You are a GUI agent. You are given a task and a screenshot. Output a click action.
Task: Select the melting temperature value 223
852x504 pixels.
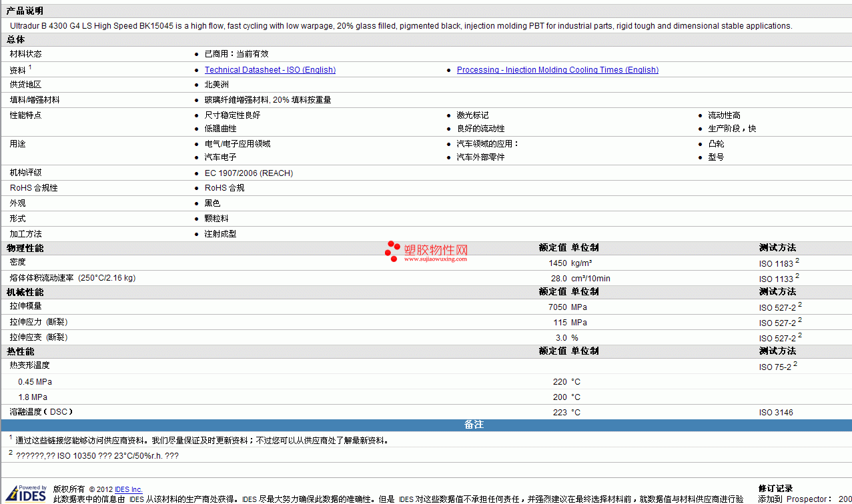[560, 413]
